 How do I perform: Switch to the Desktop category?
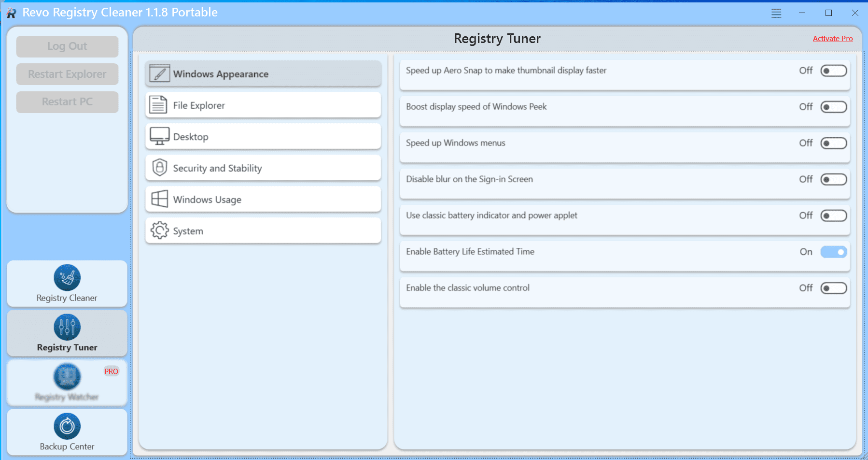(x=263, y=136)
